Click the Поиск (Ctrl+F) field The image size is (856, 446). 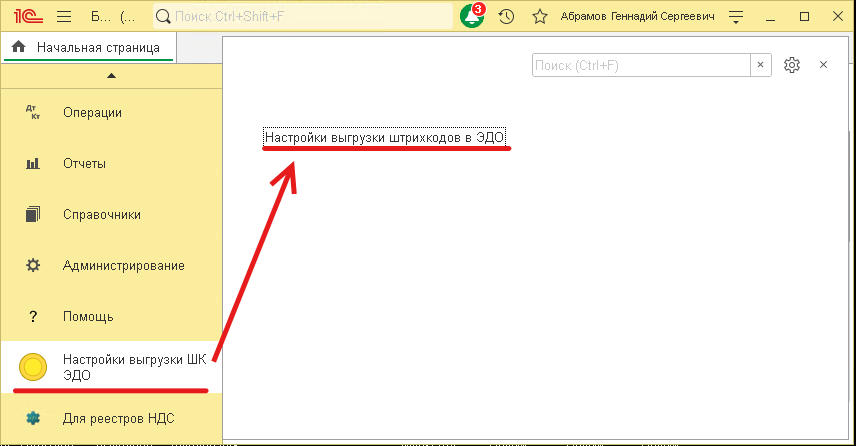click(x=641, y=66)
